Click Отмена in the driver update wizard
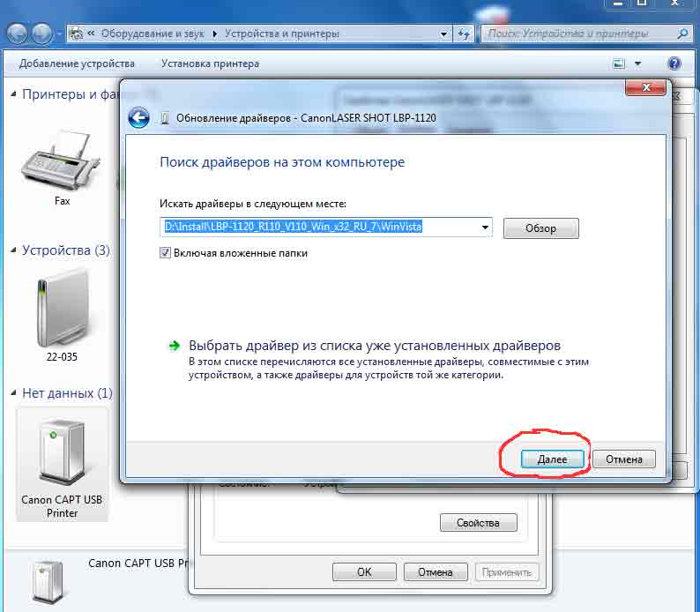The width and height of the screenshot is (700, 612). (x=624, y=459)
